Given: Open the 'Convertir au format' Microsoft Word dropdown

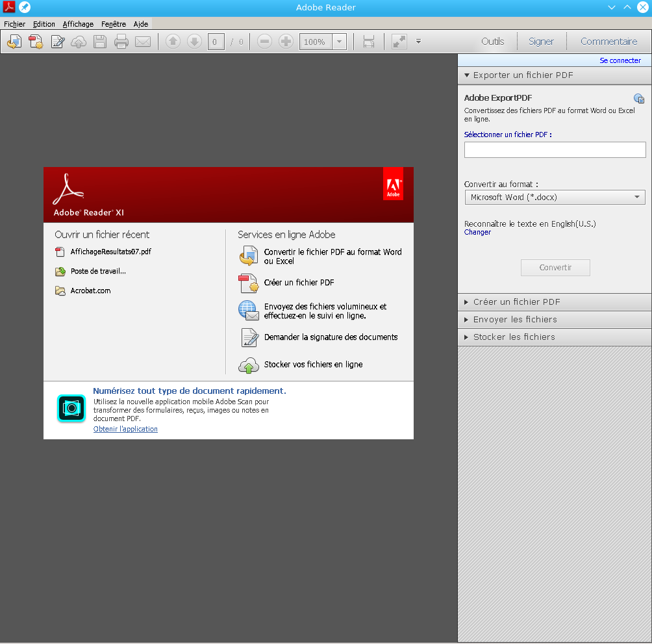Looking at the screenshot, I should pyautogui.click(x=555, y=197).
